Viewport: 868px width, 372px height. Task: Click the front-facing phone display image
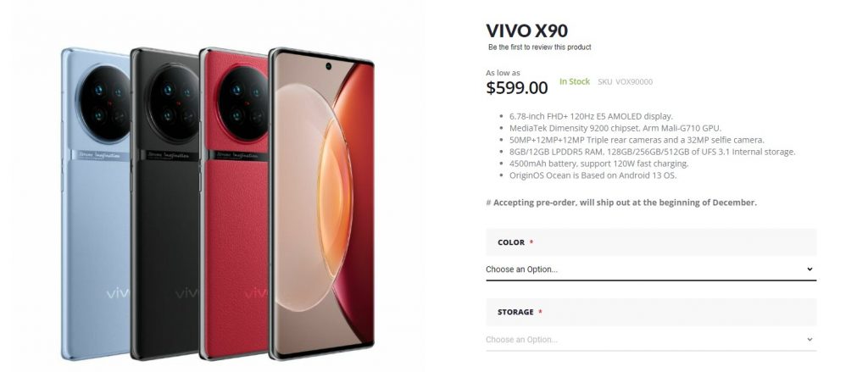(x=321, y=203)
